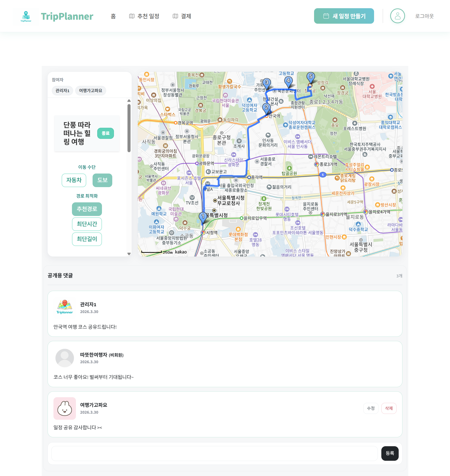Screen dimensions: 450x476
Task: Focus the comment input field
Action: pos(214,453)
